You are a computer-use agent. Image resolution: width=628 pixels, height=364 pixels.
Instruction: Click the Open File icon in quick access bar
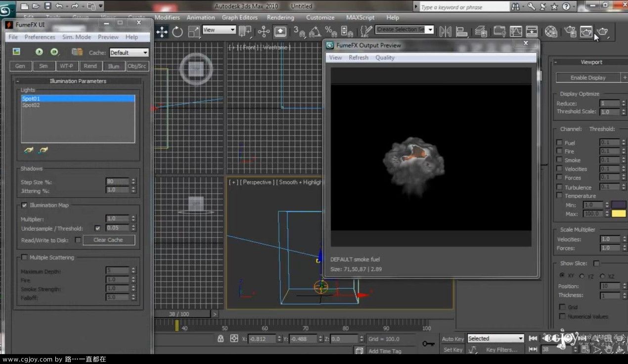[37, 6]
